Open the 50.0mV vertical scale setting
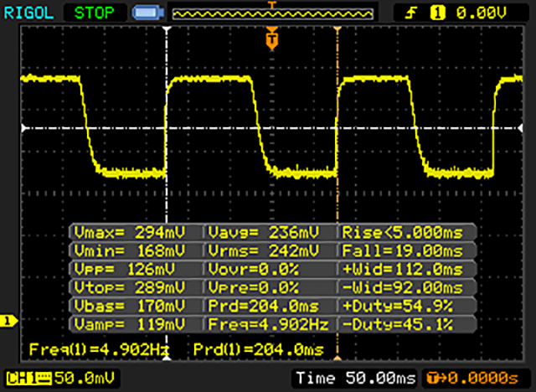536x392 pixels. [77, 379]
